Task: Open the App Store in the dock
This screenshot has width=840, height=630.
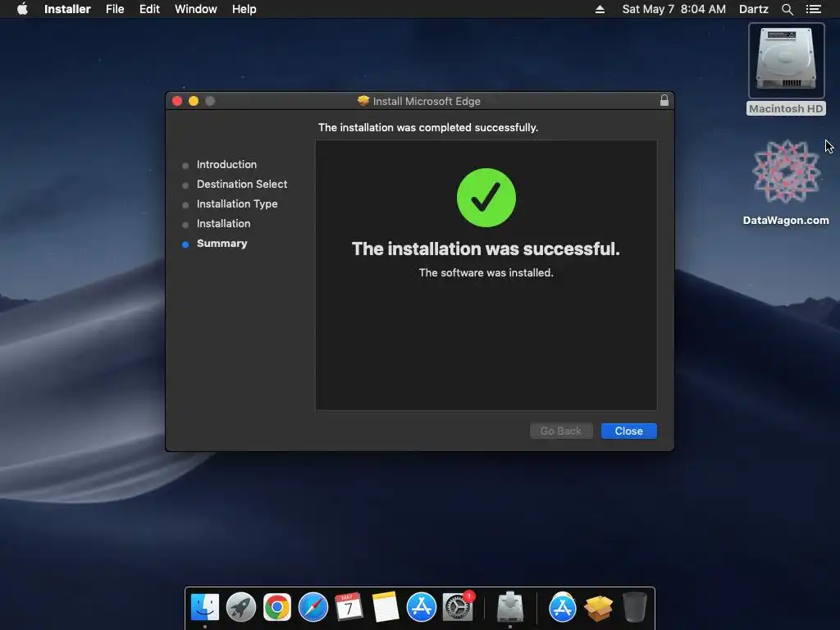Action: pyautogui.click(x=421, y=607)
